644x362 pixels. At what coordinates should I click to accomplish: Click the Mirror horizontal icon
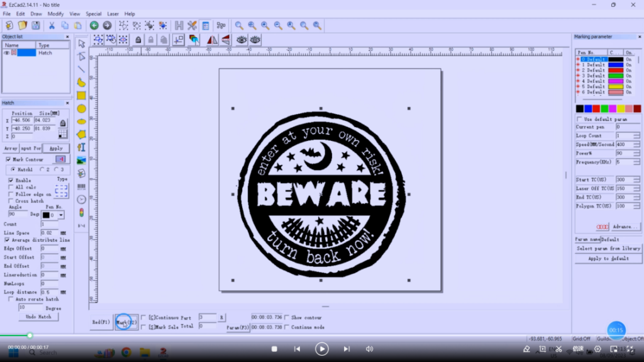(212, 40)
